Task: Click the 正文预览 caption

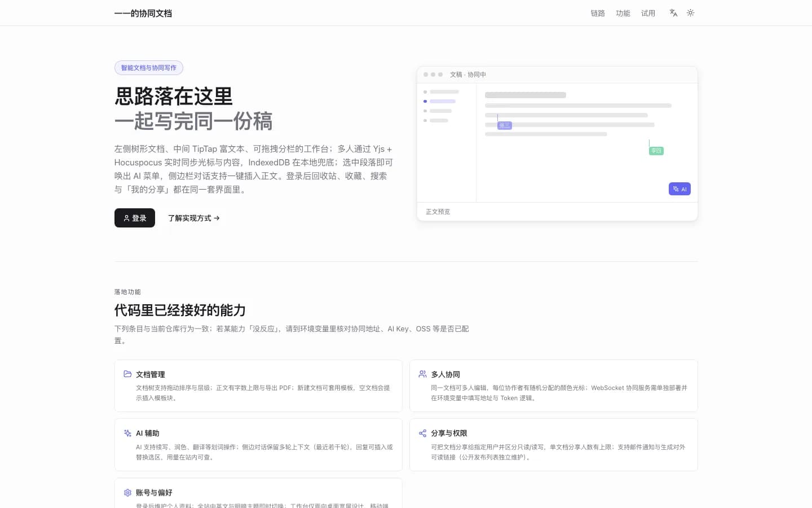Action: [x=438, y=212]
